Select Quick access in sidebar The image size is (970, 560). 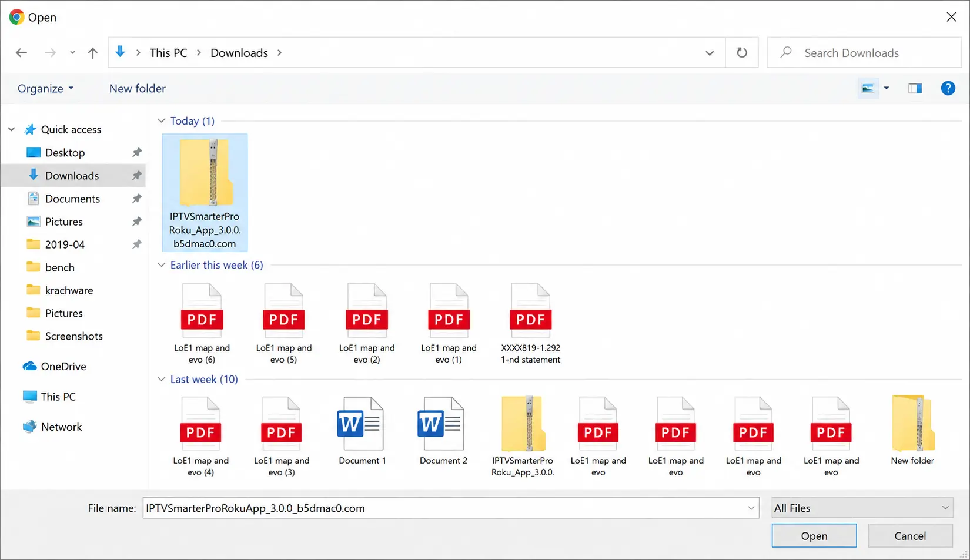(x=71, y=129)
